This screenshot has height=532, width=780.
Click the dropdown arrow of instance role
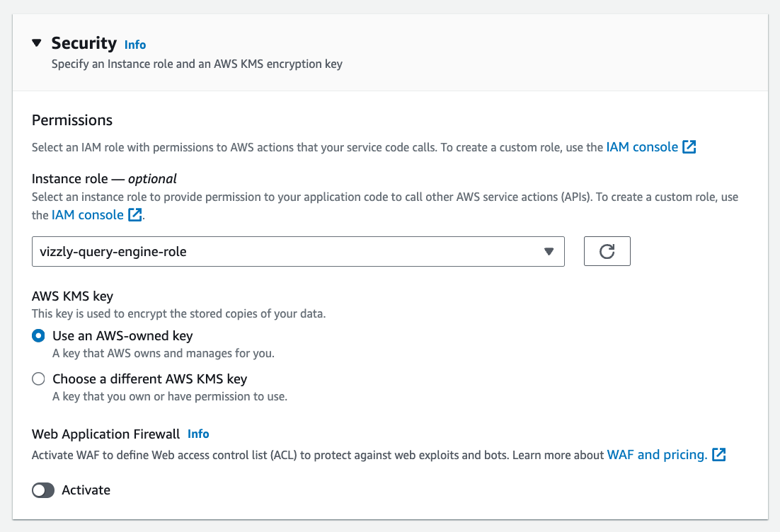click(549, 252)
